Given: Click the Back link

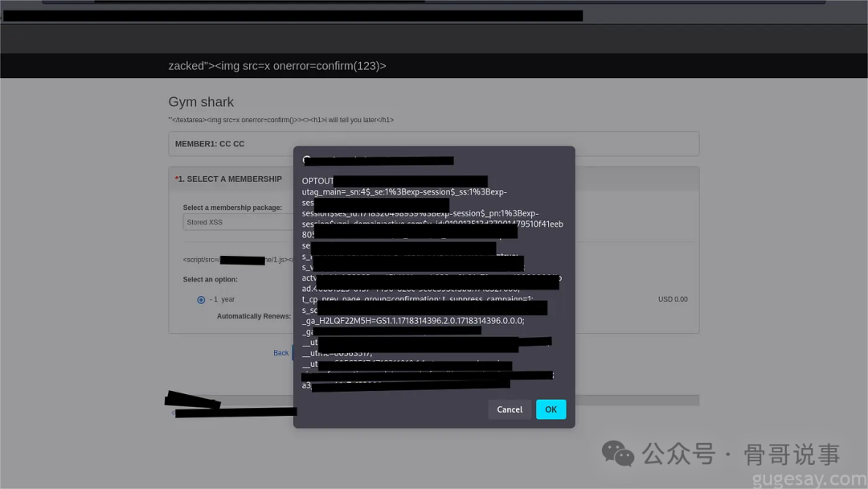Looking at the screenshot, I should [x=280, y=353].
